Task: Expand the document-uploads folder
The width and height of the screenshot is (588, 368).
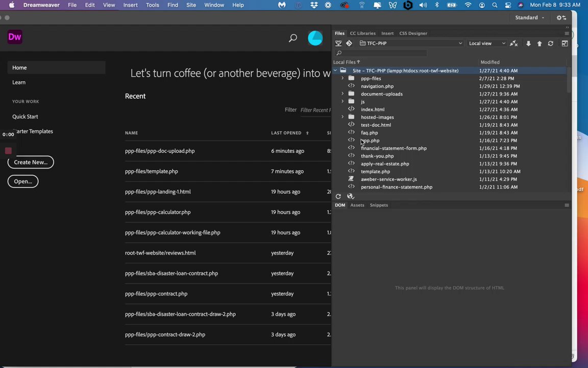Action: coord(342,94)
